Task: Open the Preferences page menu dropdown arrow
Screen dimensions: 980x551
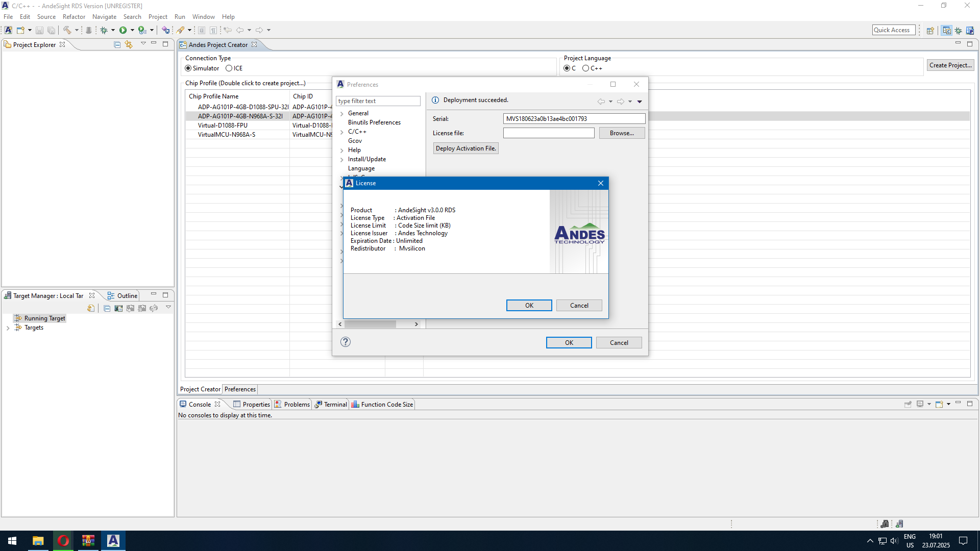Action: click(x=640, y=102)
